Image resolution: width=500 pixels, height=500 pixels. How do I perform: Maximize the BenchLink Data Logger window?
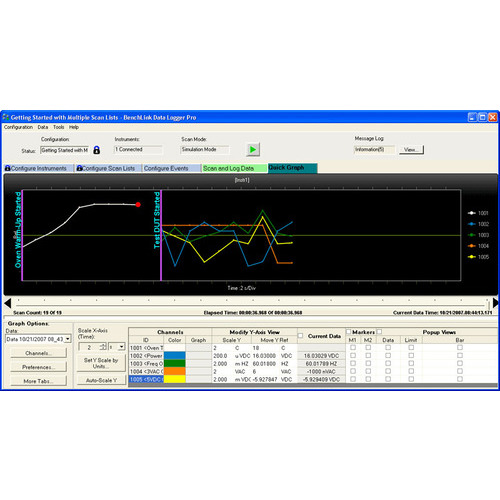click(482, 117)
